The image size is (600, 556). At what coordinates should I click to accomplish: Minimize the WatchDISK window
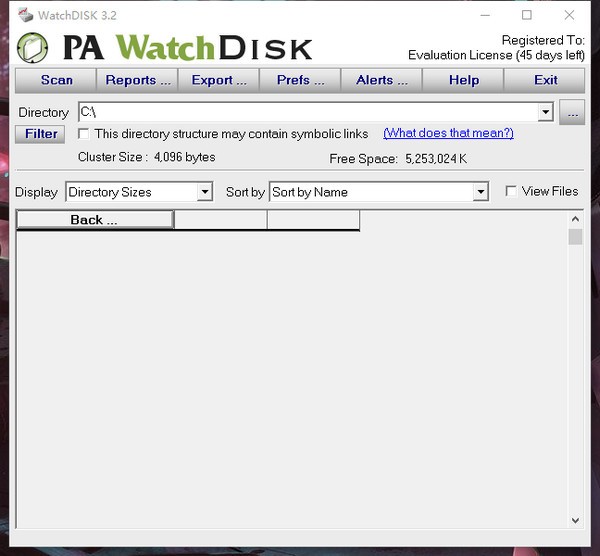pyautogui.click(x=485, y=15)
